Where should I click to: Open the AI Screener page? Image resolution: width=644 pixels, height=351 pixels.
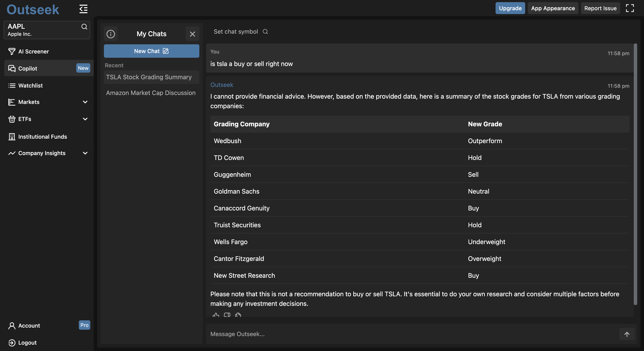33,52
